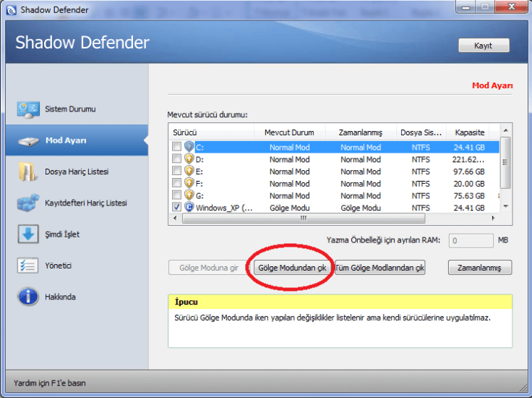Click the Mevcut Durum column header
Viewport: 532px width, 398px height.
289,133
